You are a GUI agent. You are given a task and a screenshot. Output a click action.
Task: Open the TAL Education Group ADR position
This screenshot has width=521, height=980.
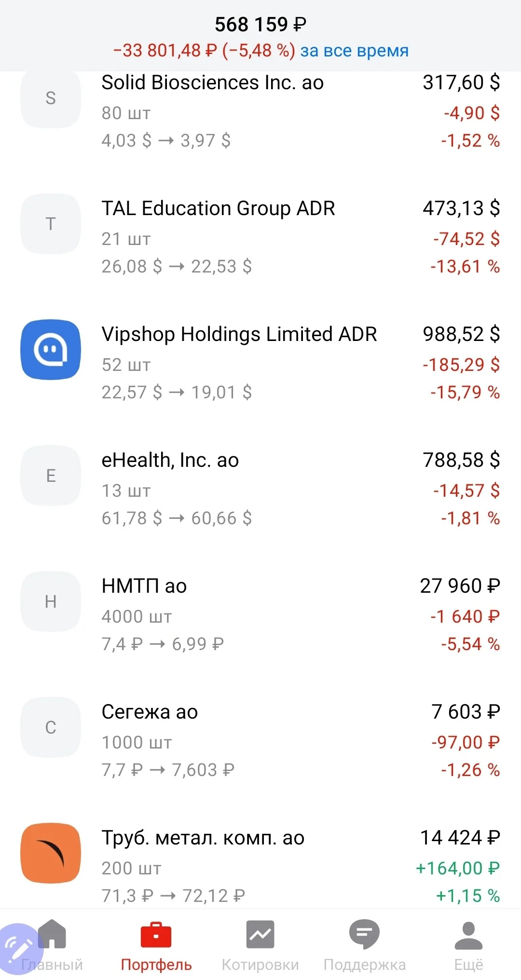coord(260,237)
